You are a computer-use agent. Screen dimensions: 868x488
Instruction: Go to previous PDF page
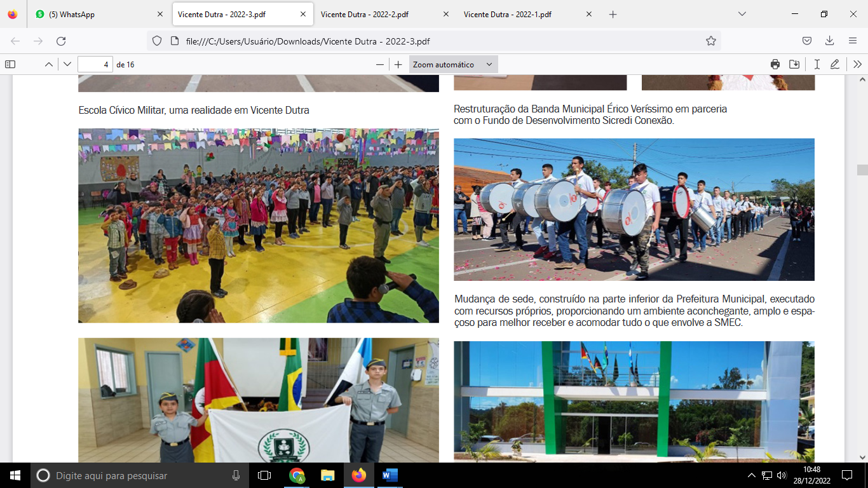click(x=48, y=64)
